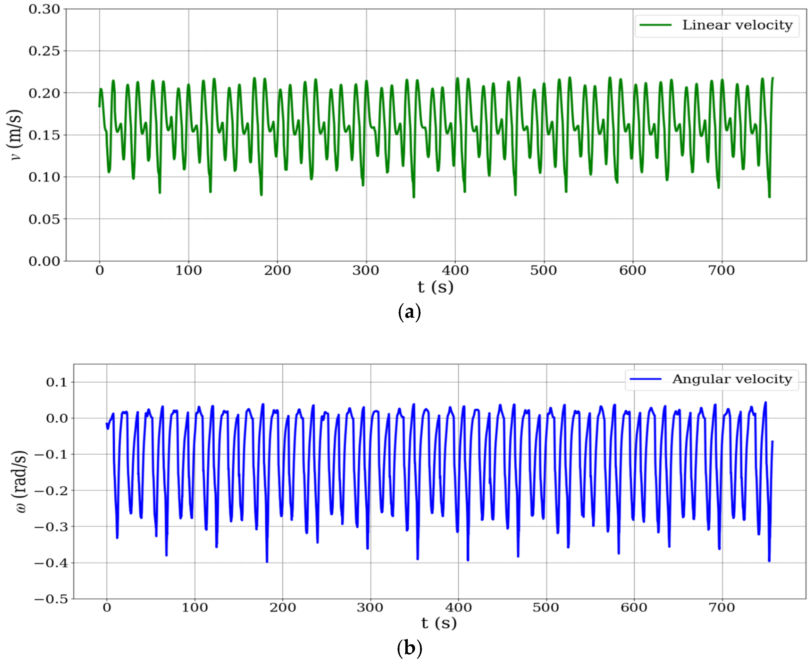This screenshot has height=663, width=812.
Task: Click the t (s) label under bottom plot
Action: click(439, 623)
